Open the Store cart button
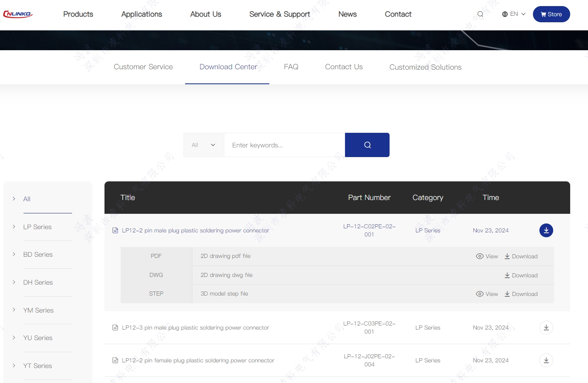The width and height of the screenshot is (588, 383). point(551,14)
